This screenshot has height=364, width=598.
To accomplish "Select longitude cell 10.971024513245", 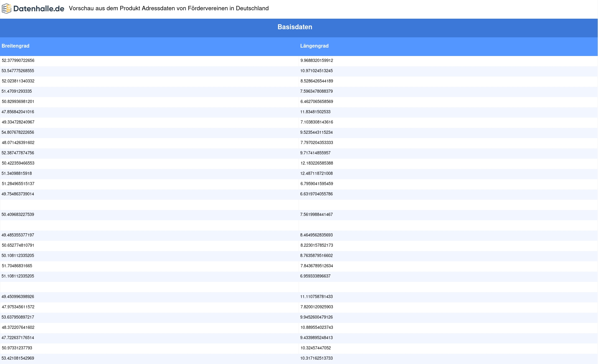I will 316,71.
